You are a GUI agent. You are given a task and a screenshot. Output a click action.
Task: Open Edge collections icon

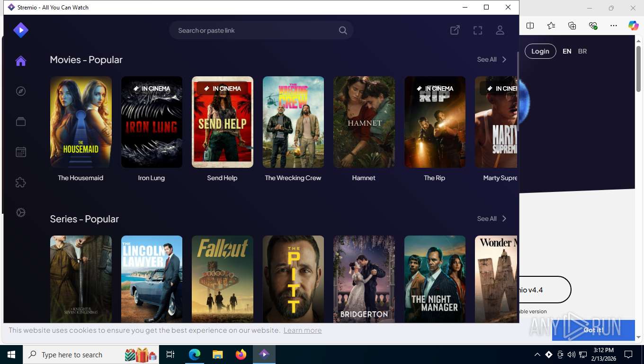572,26
